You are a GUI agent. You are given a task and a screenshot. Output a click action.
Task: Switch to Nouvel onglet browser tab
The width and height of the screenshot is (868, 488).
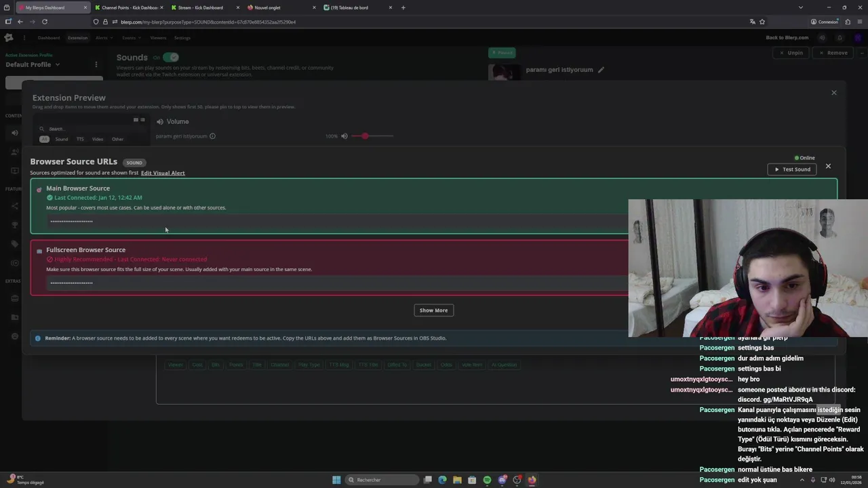(281, 7)
